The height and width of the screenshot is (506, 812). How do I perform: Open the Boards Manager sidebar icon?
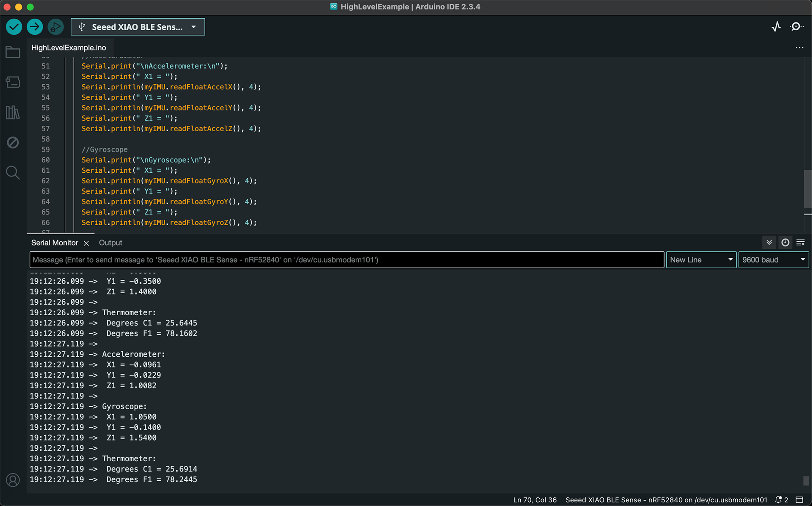(x=13, y=82)
